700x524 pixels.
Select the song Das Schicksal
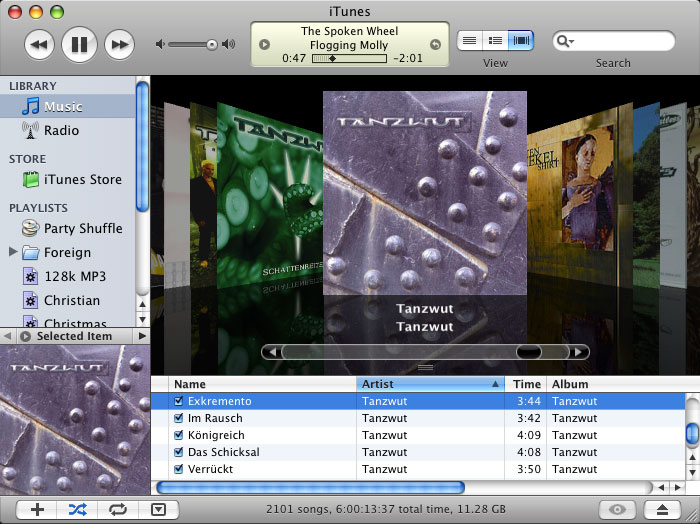coord(418,452)
